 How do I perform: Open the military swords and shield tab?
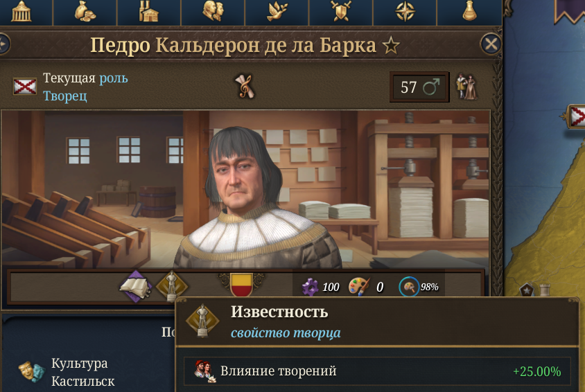[341, 11]
